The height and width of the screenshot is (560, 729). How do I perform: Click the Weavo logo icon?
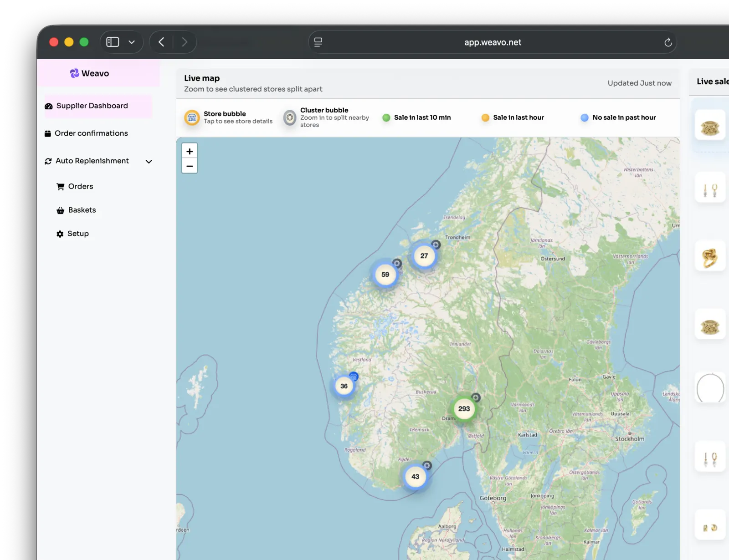tap(74, 73)
